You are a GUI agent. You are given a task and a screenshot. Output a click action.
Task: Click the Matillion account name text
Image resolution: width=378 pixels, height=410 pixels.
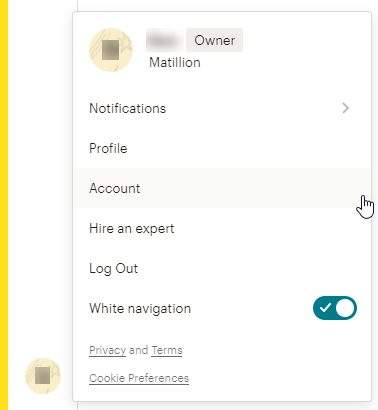coord(175,63)
